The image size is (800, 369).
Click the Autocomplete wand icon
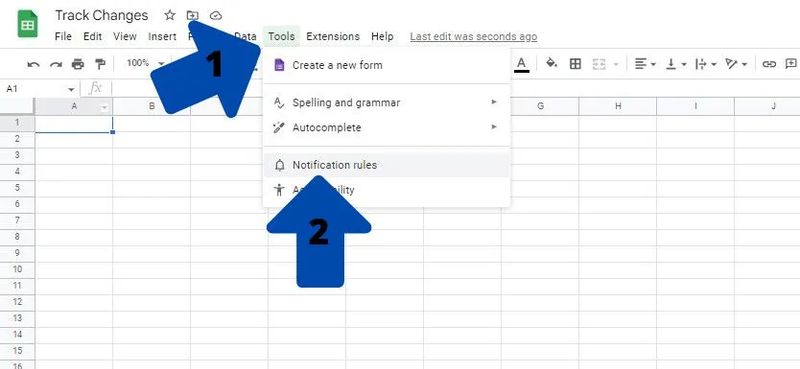[x=279, y=128]
